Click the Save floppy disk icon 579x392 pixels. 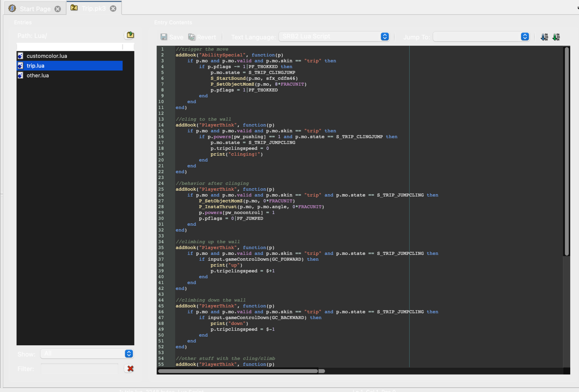163,37
